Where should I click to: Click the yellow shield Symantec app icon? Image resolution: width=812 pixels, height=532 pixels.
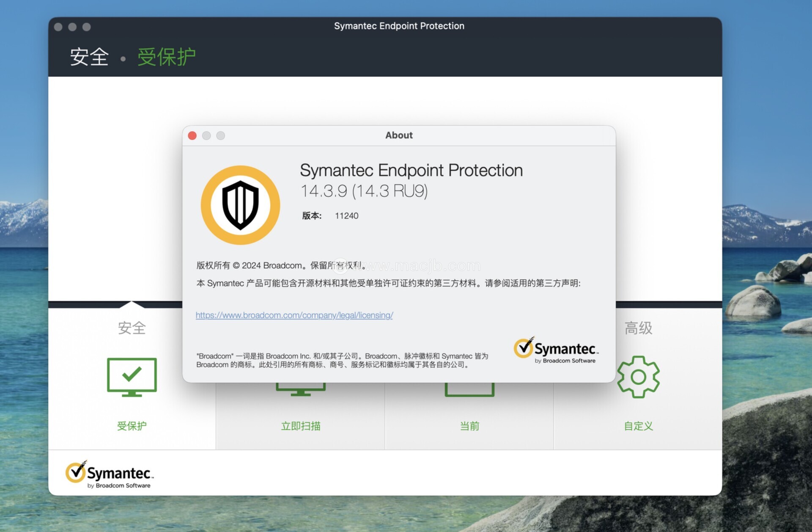[x=240, y=205]
